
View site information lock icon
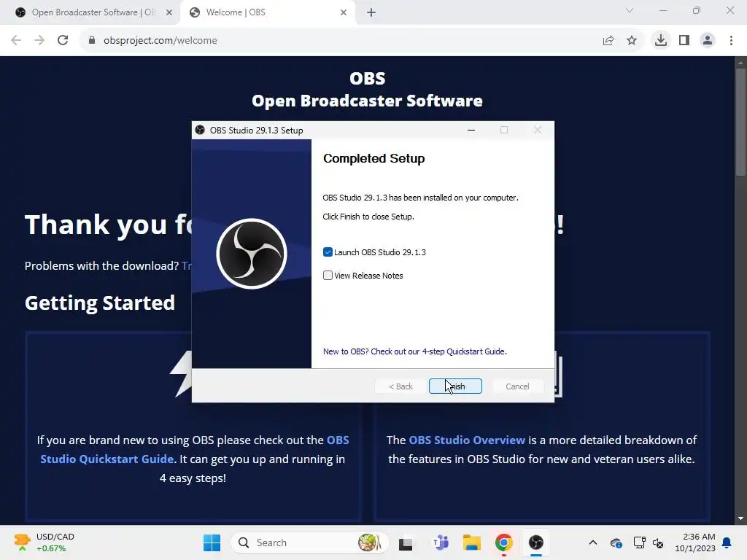92,41
